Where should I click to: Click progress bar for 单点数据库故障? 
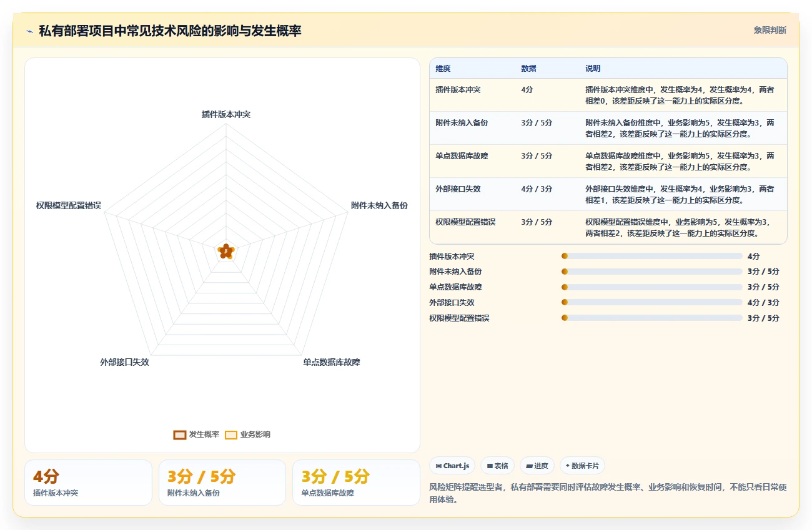652,287
